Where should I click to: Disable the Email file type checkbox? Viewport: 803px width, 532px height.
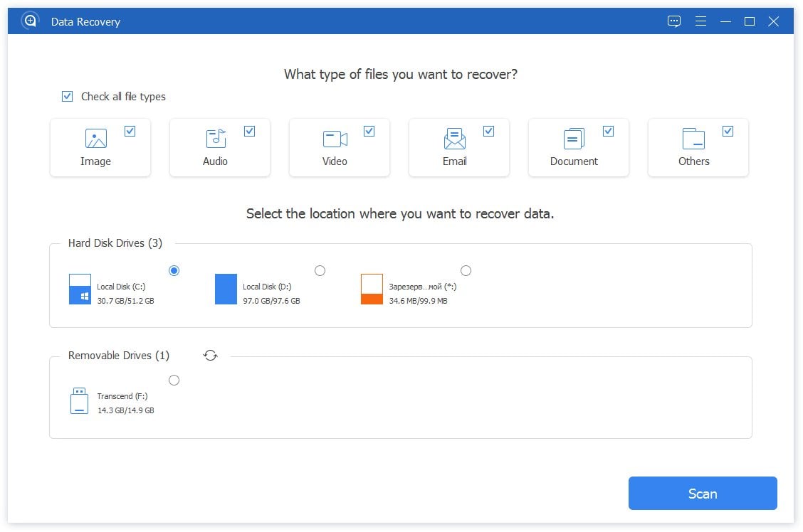[x=488, y=130]
